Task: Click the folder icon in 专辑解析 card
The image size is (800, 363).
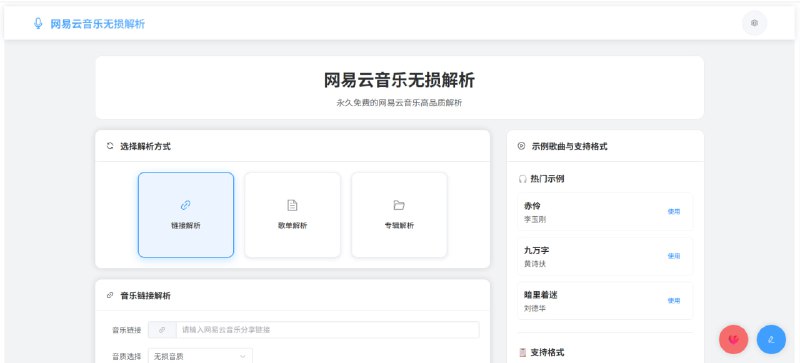Action: pos(399,205)
